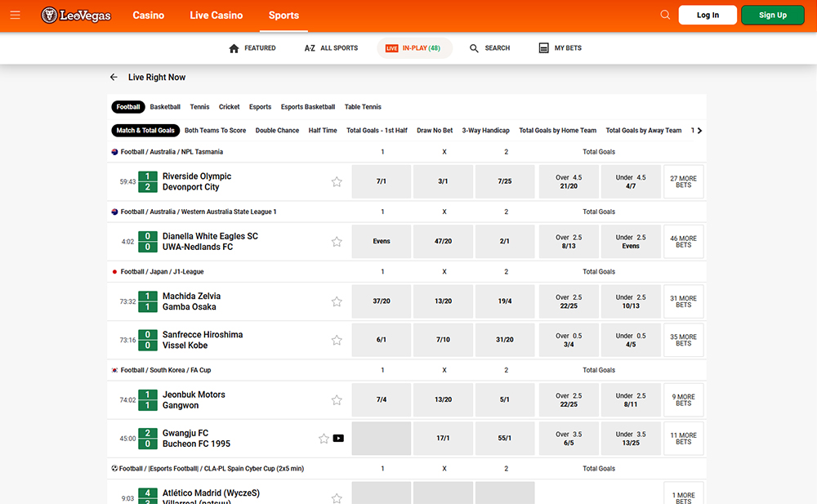Viewport: 817px width, 504px height.
Task: Expand 46 more bets for Dianella match
Action: coord(683,242)
